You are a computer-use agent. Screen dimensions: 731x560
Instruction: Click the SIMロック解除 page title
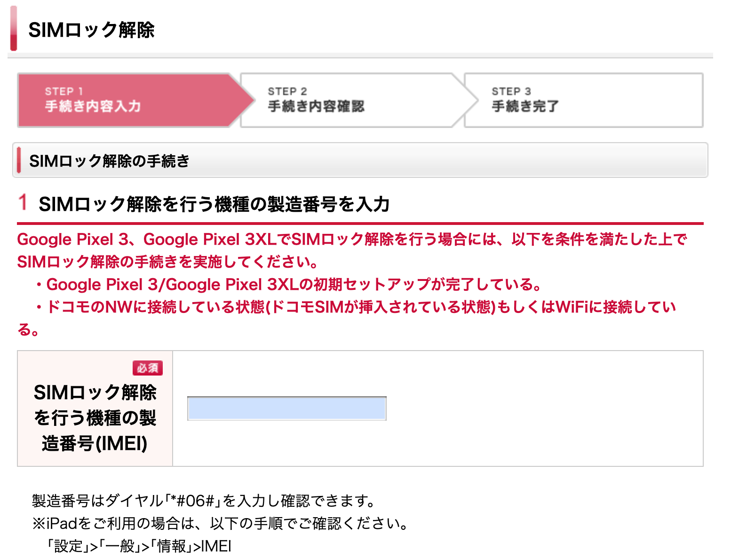click(91, 30)
